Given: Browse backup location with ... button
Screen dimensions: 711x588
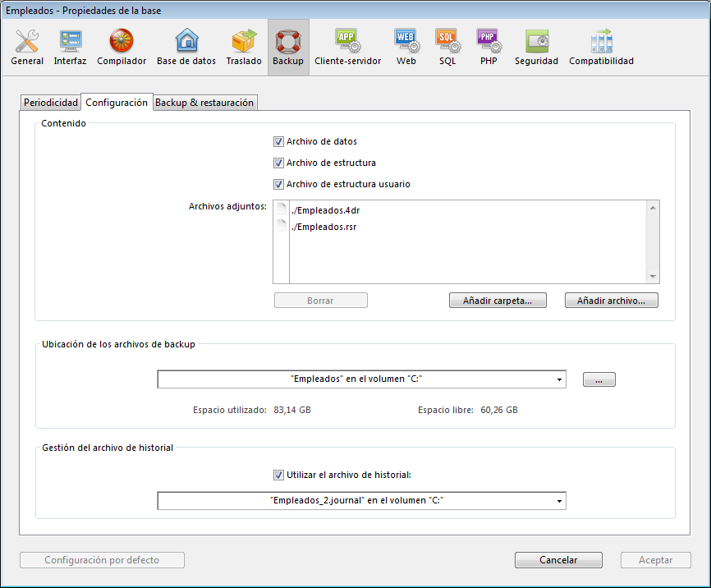Looking at the screenshot, I should (599, 379).
